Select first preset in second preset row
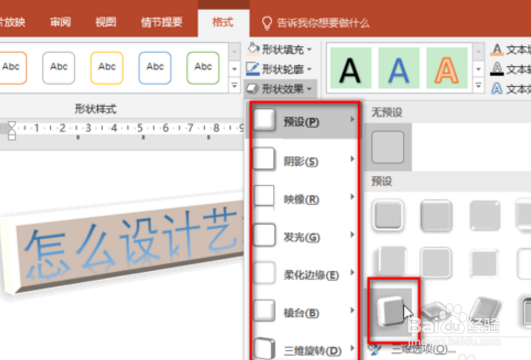The image size is (531, 360). pos(392,261)
